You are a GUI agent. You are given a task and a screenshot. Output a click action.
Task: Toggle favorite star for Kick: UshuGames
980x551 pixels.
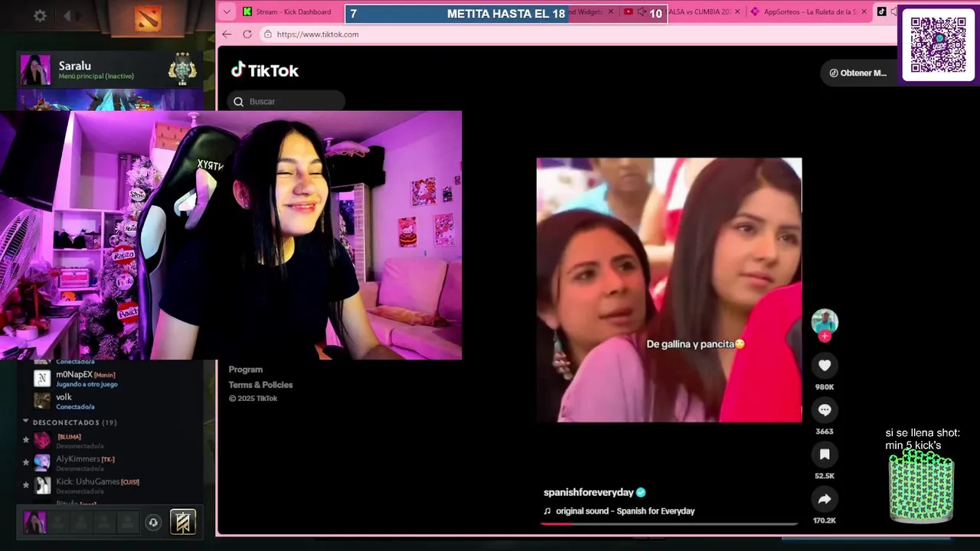click(x=26, y=484)
